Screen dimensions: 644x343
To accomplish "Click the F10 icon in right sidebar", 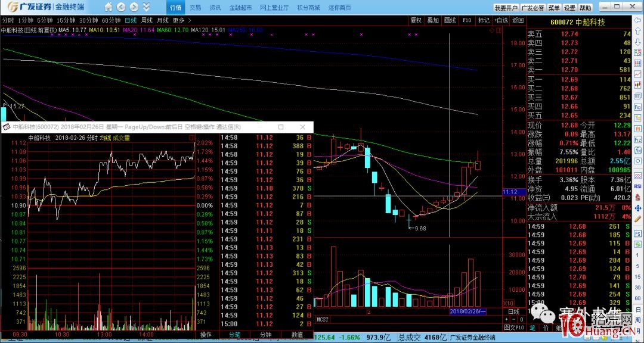I will [x=638, y=108].
